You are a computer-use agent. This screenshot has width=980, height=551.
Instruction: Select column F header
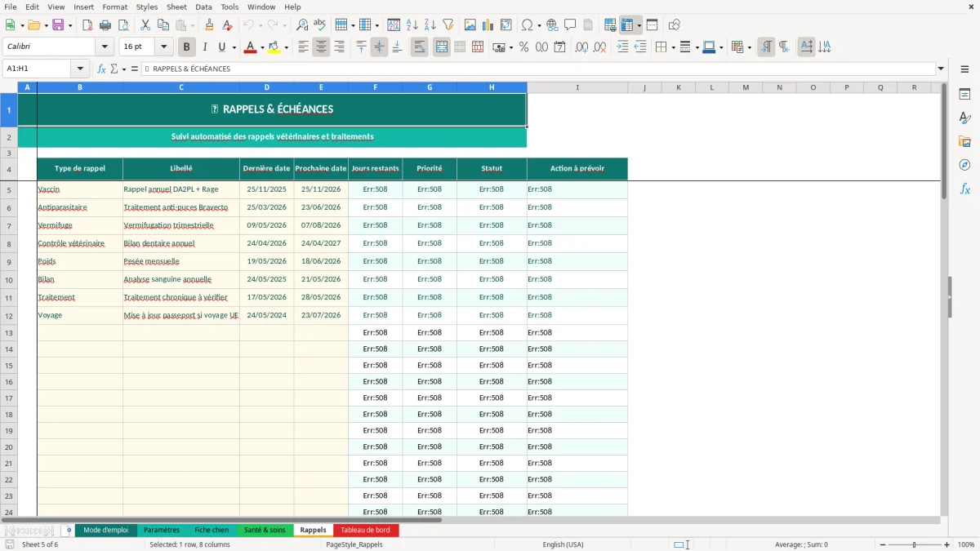point(376,87)
